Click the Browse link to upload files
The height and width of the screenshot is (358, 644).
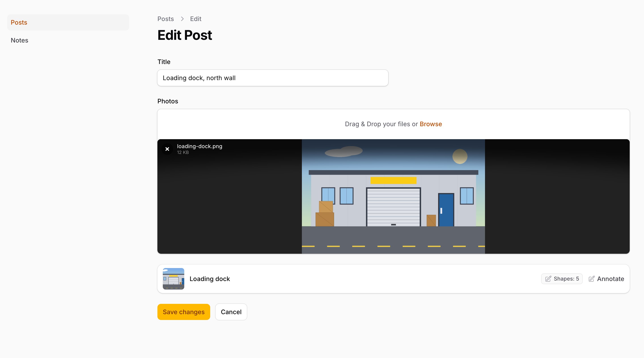coord(431,124)
